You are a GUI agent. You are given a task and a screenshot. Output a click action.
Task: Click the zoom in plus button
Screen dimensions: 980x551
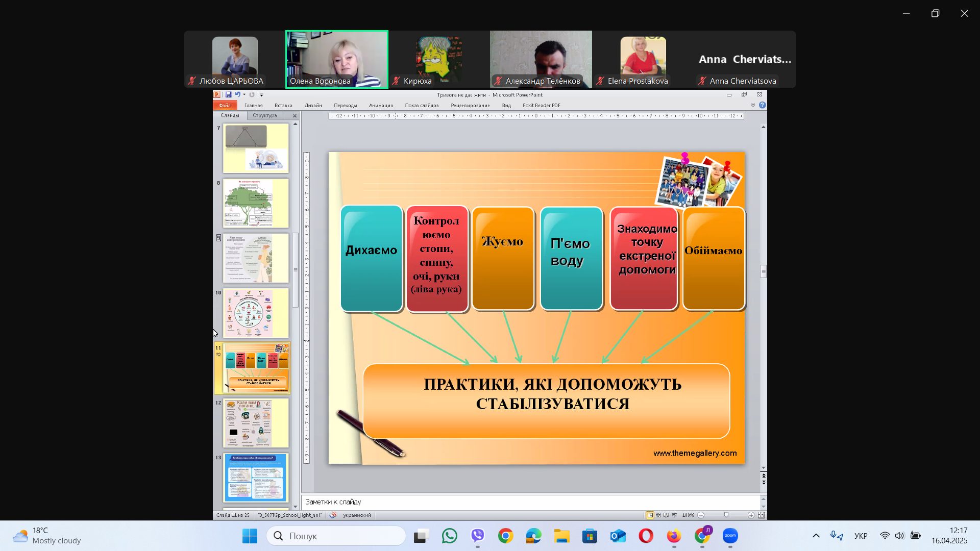[751, 515]
